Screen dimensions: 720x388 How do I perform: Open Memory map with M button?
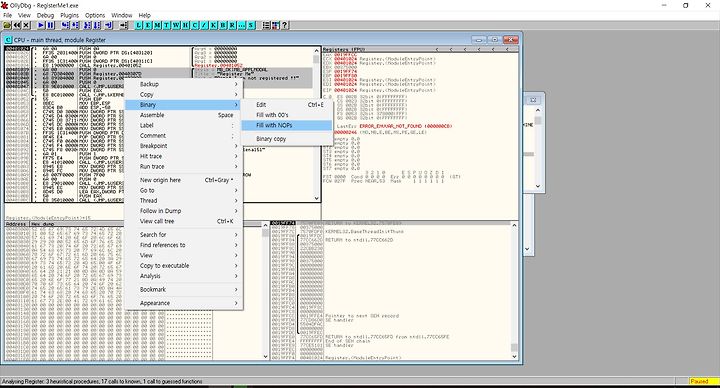point(158,25)
